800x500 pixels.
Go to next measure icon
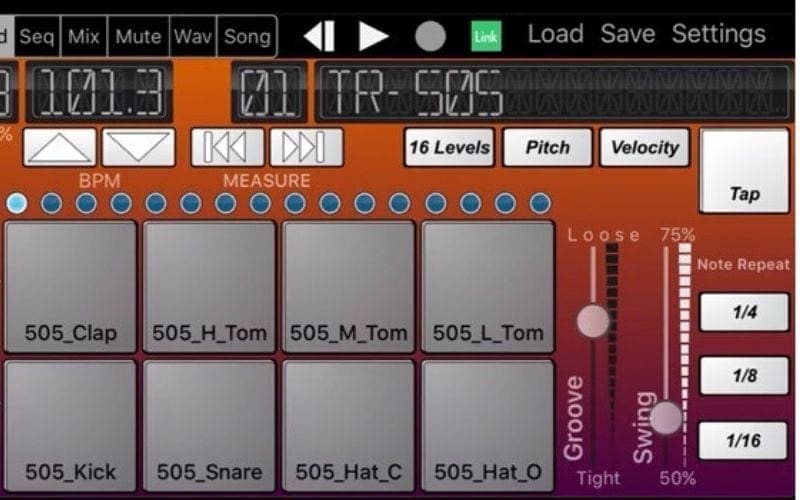click(306, 147)
